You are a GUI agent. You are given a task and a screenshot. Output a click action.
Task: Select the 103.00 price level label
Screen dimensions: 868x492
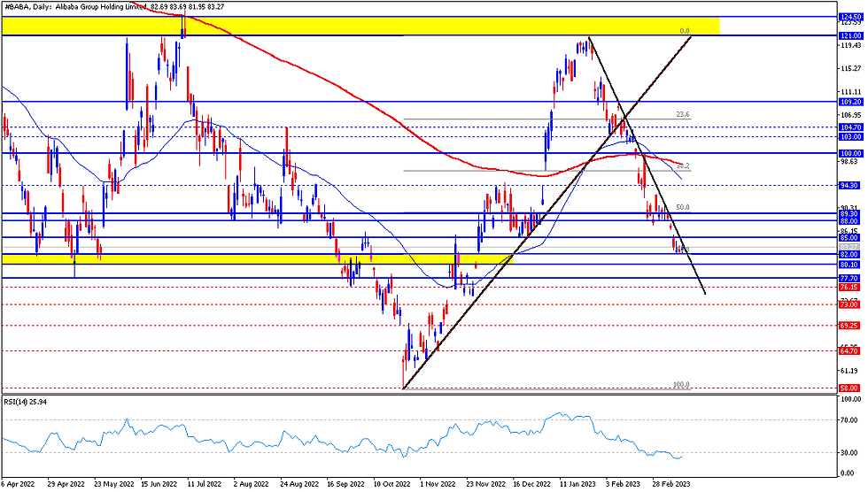pyautogui.click(x=849, y=136)
